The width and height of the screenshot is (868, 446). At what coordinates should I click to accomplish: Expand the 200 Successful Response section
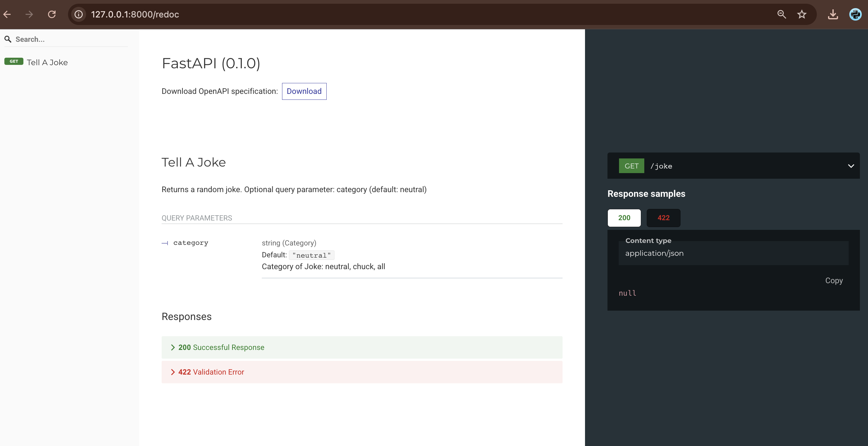click(221, 347)
